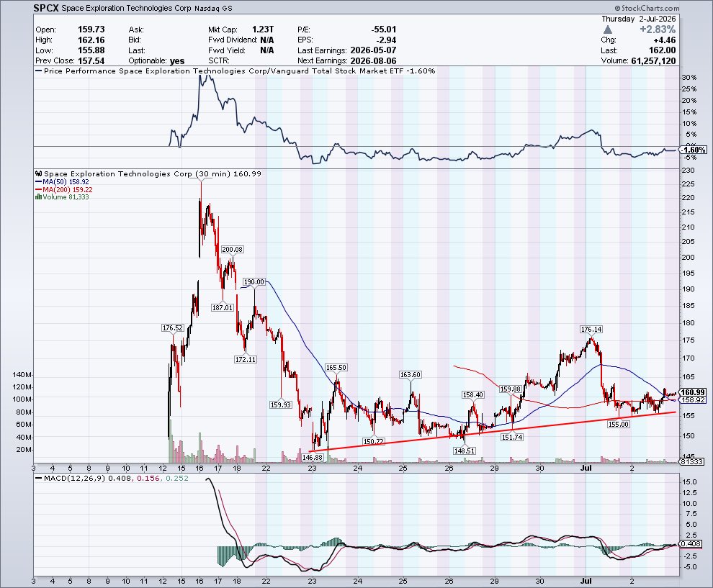Click the 150.72 low label
Viewport: 713px width, 588px height.
pos(373,441)
